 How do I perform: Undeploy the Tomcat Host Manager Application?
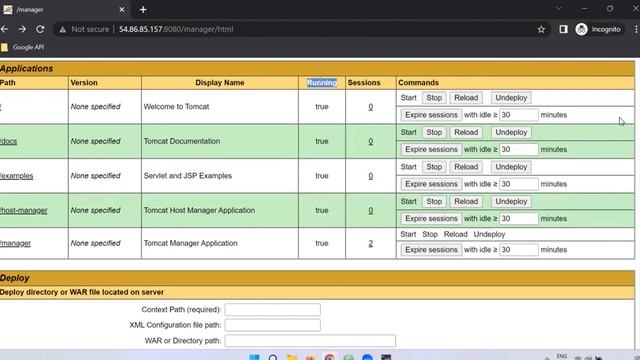coord(511,202)
